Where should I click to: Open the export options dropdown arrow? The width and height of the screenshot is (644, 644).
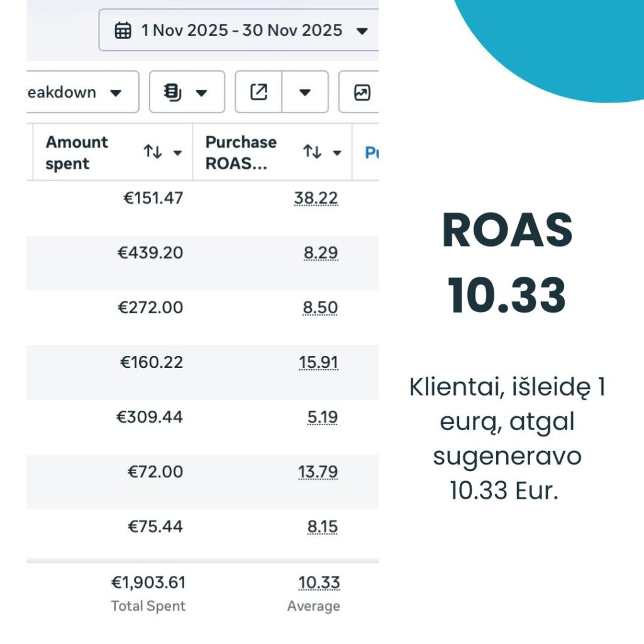(305, 92)
